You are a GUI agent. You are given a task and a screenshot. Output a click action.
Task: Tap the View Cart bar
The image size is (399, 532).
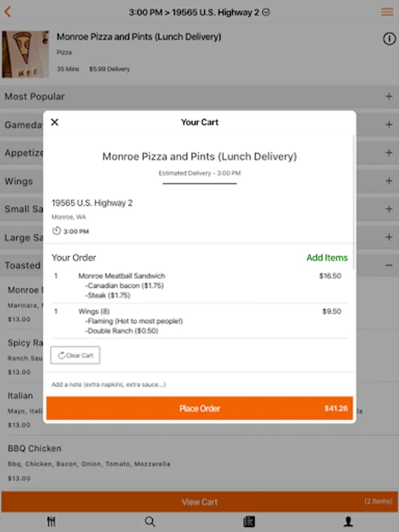pyautogui.click(x=199, y=502)
